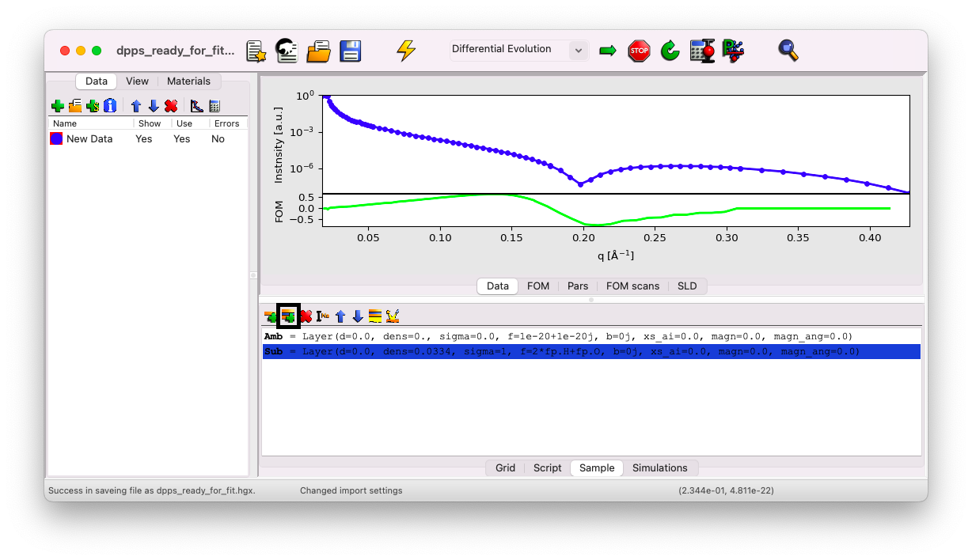The width and height of the screenshot is (972, 560).
Task: Switch to the Grid tab
Action: (x=505, y=467)
